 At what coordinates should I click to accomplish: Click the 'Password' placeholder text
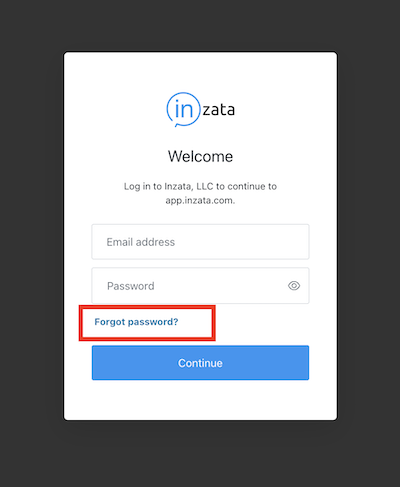pyautogui.click(x=131, y=286)
